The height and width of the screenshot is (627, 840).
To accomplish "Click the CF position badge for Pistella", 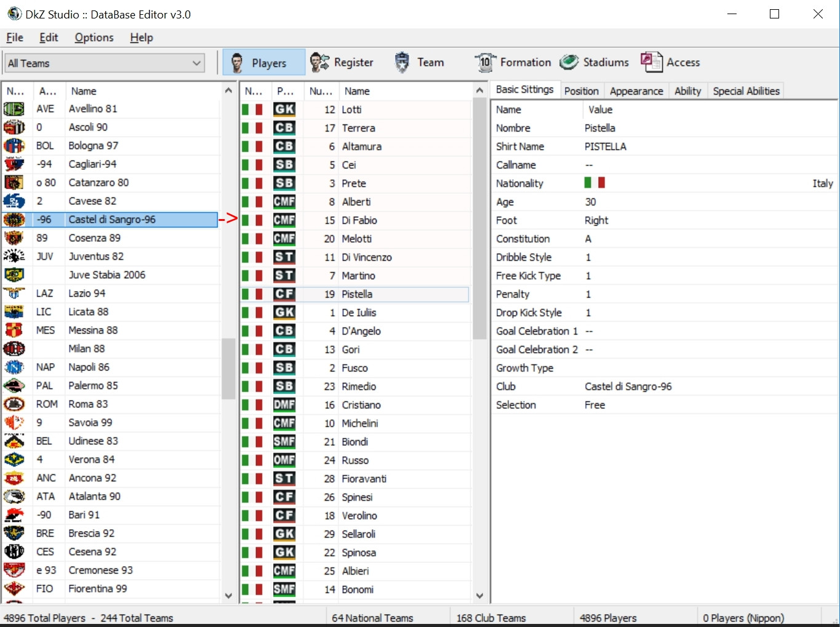I will pyautogui.click(x=284, y=294).
